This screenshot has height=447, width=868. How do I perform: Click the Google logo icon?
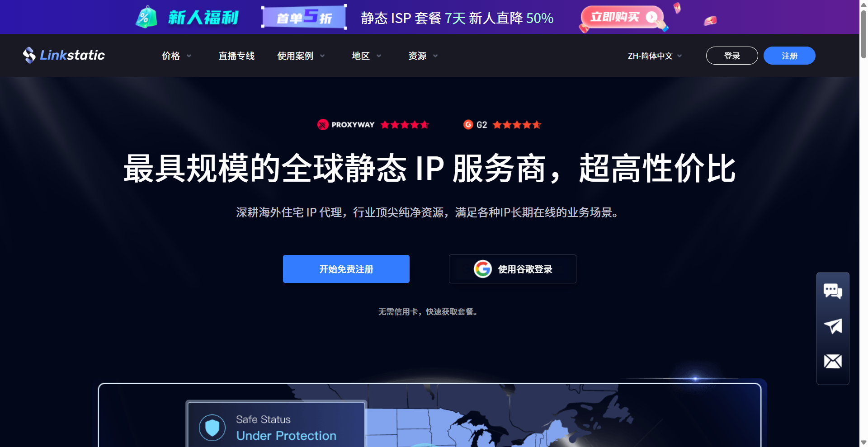coord(483,269)
